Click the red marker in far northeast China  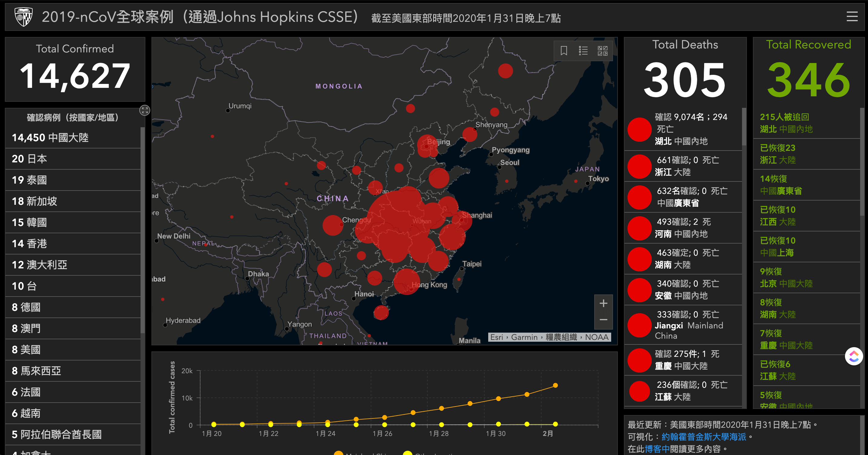[505, 71]
